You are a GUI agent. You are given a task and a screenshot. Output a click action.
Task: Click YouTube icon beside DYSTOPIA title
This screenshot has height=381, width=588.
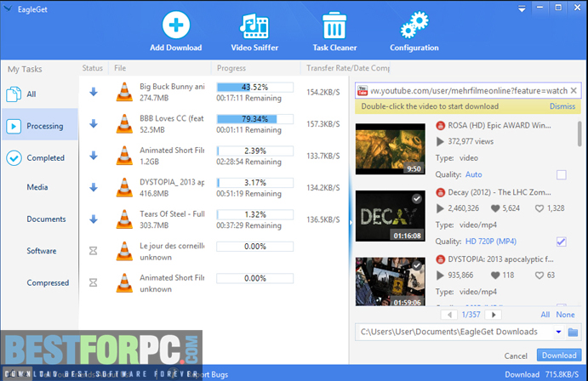(x=440, y=259)
